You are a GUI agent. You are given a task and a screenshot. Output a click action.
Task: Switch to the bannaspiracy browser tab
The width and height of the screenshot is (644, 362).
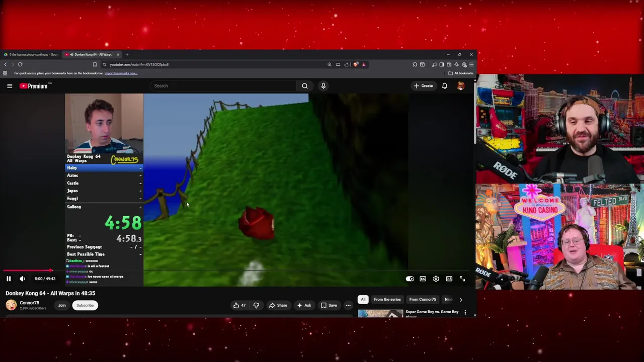30,54
